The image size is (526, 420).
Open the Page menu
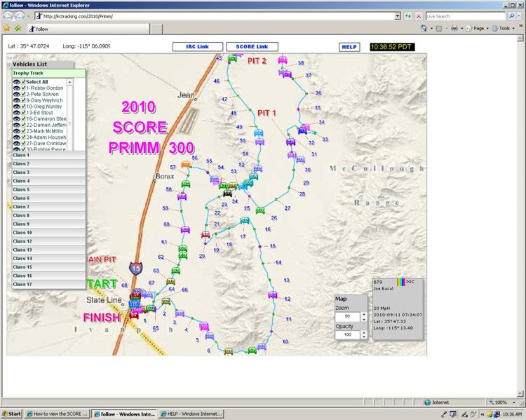pyautogui.click(x=478, y=29)
